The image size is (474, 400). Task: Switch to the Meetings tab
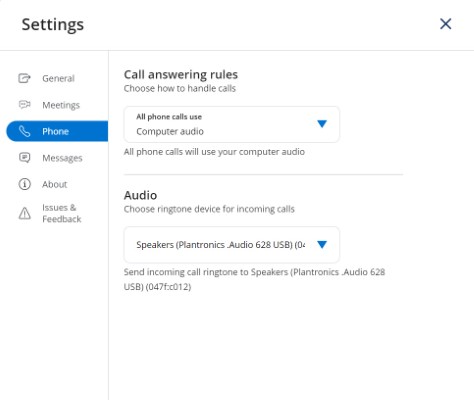point(61,105)
